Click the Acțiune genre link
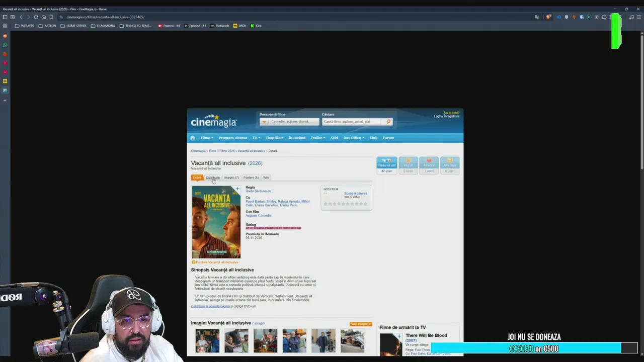The height and width of the screenshot is (362, 644). tap(251, 215)
